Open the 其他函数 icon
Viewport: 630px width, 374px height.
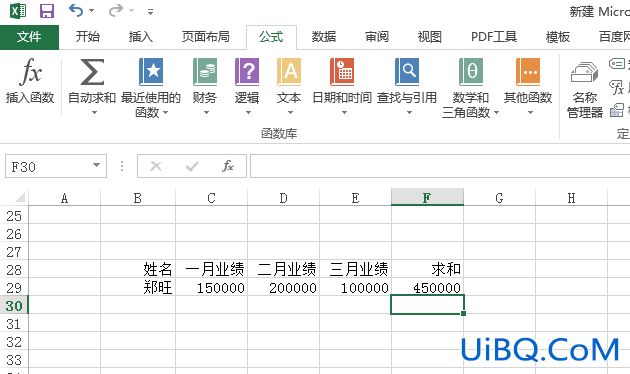tap(528, 72)
